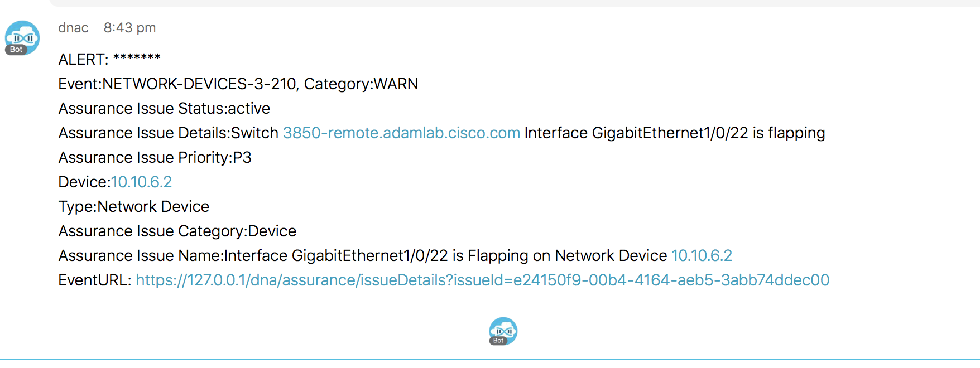This screenshot has width=980, height=368.
Task: Open the 10.10.6.2 link on Device line
Action: click(141, 182)
